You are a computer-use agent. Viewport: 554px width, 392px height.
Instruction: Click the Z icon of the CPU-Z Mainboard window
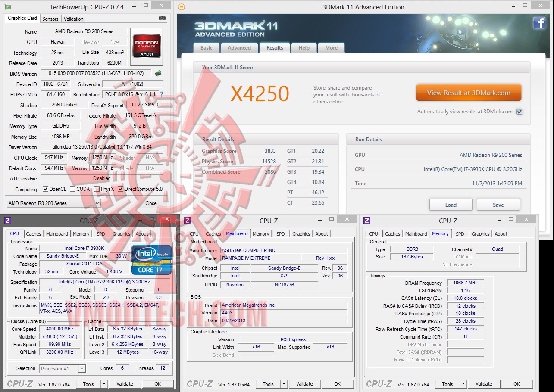point(188,221)
